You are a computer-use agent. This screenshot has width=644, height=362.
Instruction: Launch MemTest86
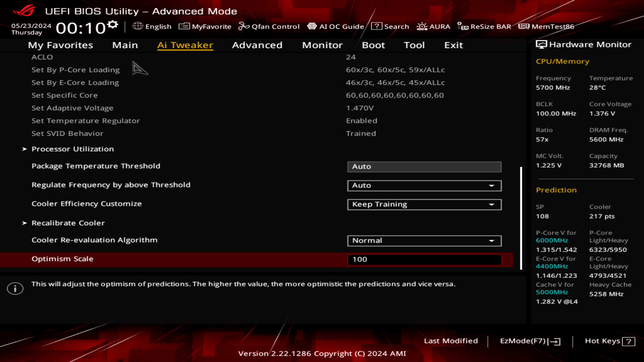[x=547, y=26]
